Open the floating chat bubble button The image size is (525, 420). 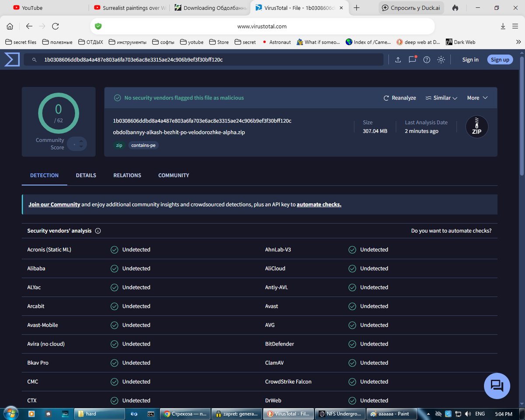[497, 386]
